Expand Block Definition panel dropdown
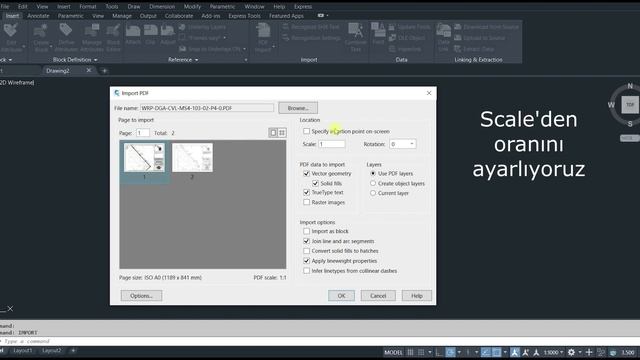640x360 pixels. [x=96, y=60]
